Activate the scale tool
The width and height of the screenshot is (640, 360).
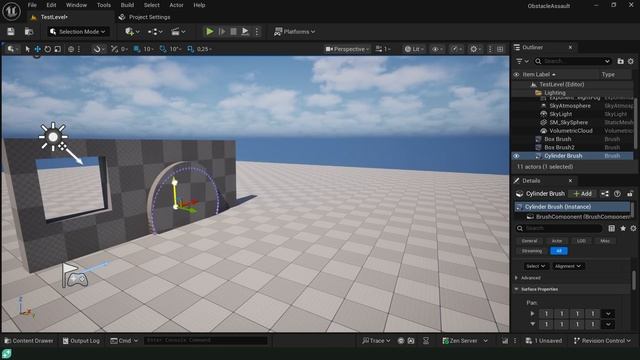click(58, 49)
